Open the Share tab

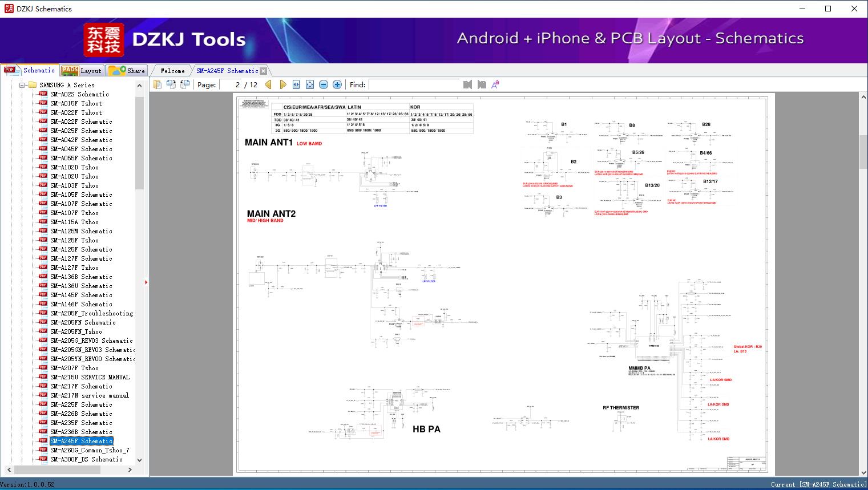coord(127,71)
